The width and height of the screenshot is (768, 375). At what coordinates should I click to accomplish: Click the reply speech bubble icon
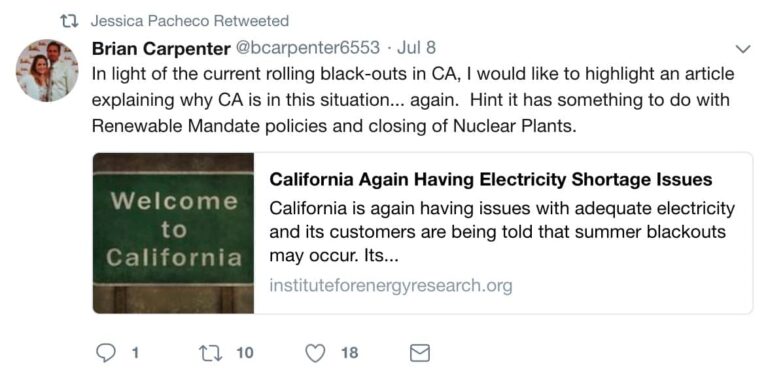[105, 353]
